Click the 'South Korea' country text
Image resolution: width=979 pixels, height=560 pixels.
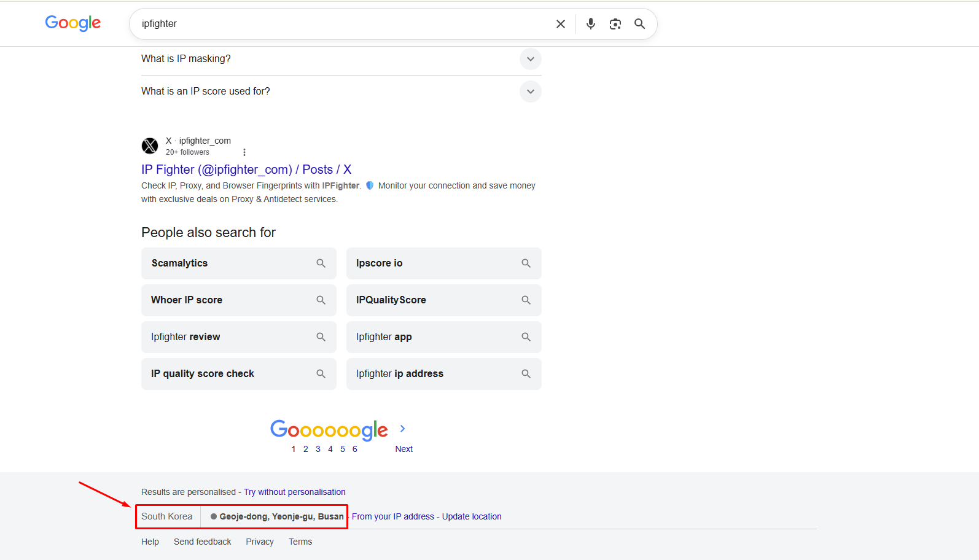click(167, 516)
